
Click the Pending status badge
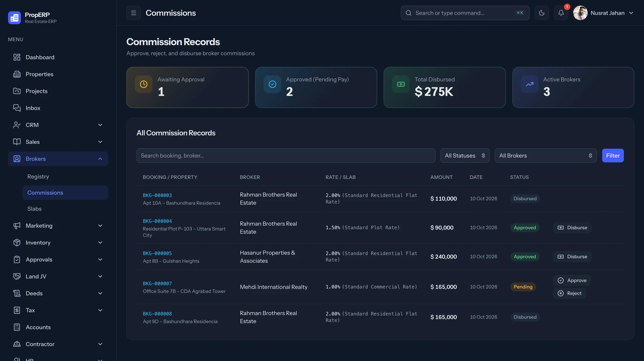(523, 287)
